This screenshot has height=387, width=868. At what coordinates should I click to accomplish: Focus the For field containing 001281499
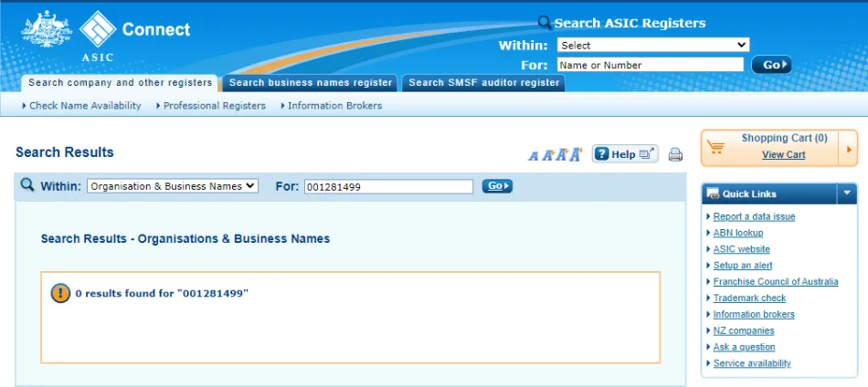click(388, 187)
